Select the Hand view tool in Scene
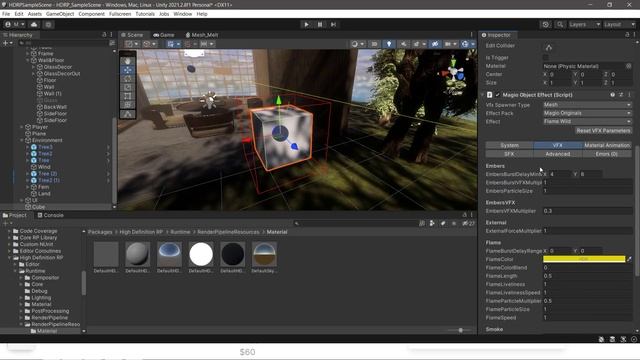The width and height of the screenshot is (640, 360). [x=128, y=61]
